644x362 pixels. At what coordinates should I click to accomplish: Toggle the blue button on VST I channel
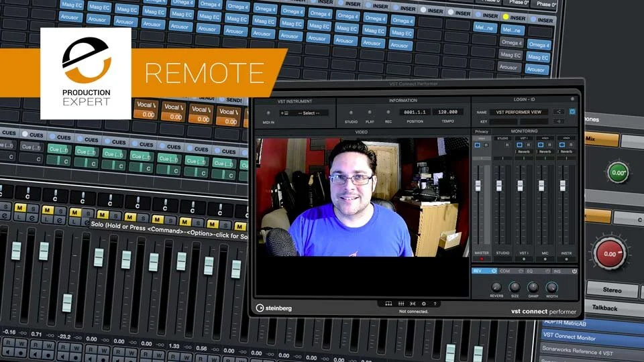519,145
